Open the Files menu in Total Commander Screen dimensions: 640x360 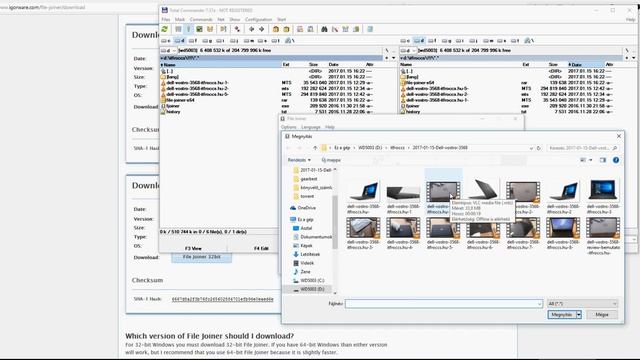(x=166, y=20)
